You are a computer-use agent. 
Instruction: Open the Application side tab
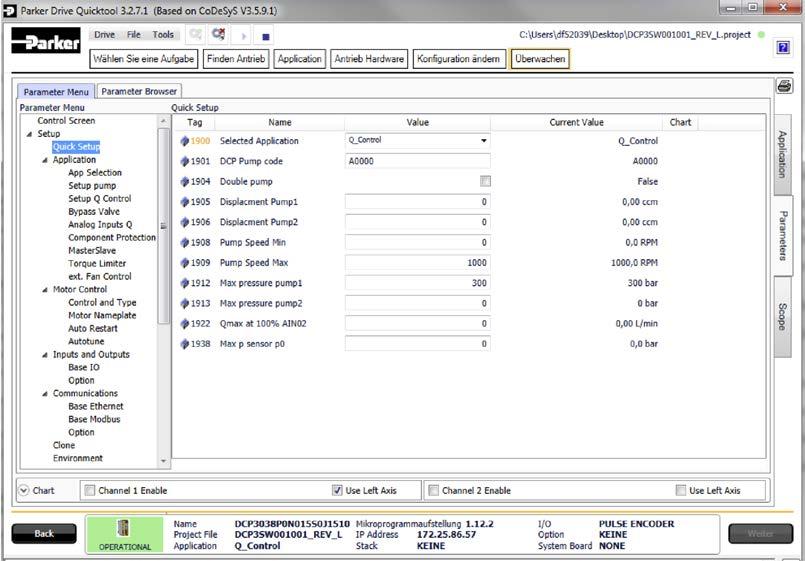tap(782, 154)
